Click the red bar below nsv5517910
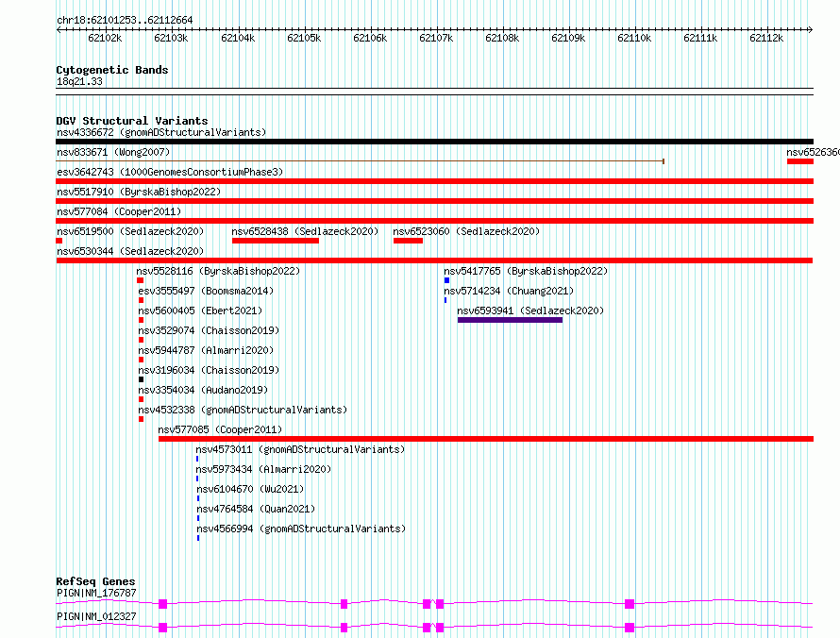 [x=434, y=201]
